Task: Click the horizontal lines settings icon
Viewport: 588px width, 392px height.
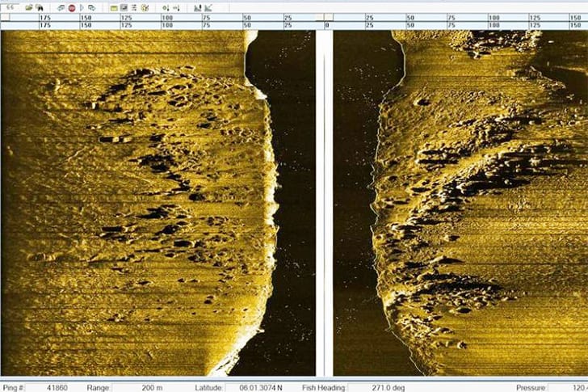Action: pyautogui.click(x=134, y=7)
